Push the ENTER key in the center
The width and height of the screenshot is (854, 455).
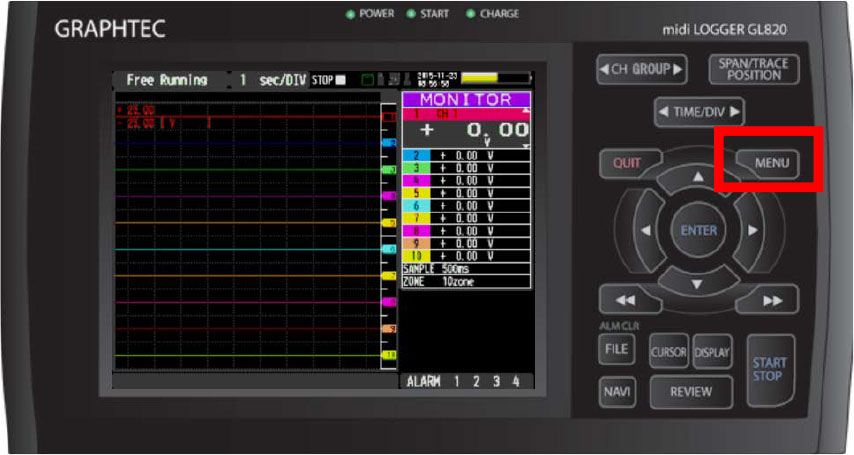(x=698, y=230)
